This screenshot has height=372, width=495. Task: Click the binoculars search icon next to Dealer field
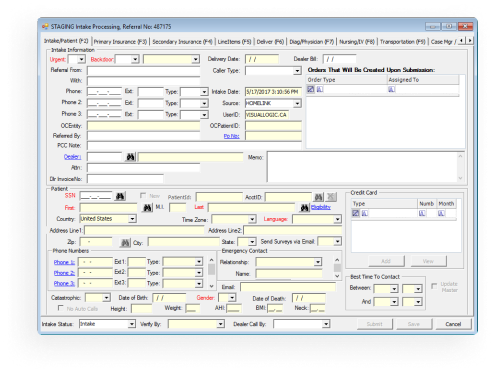pos(130,157)
